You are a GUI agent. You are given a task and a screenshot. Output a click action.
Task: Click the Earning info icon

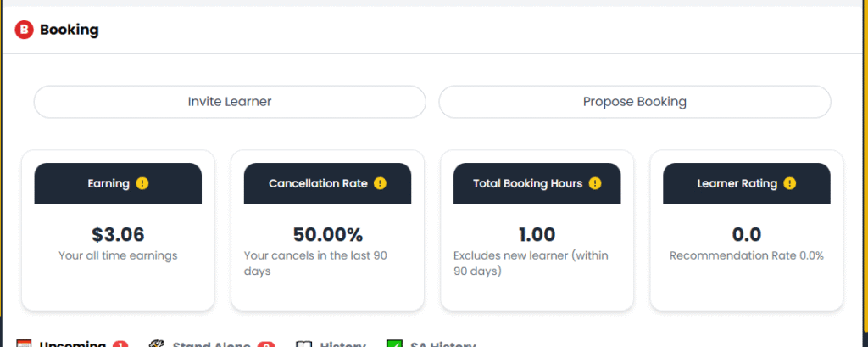[x=142, y=183]
